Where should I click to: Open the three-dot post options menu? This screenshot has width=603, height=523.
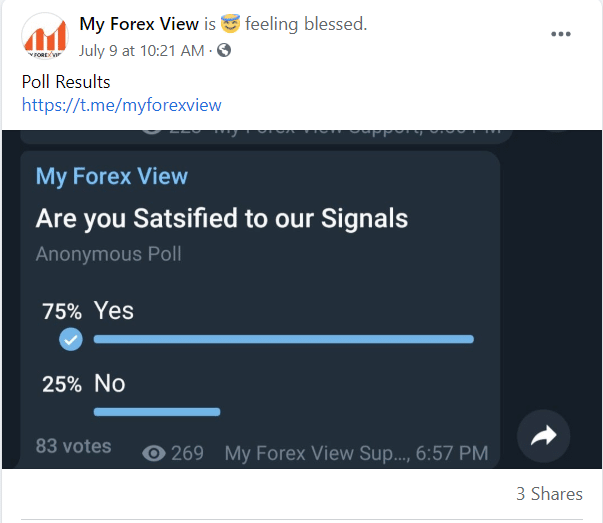(x=561, y=34)
